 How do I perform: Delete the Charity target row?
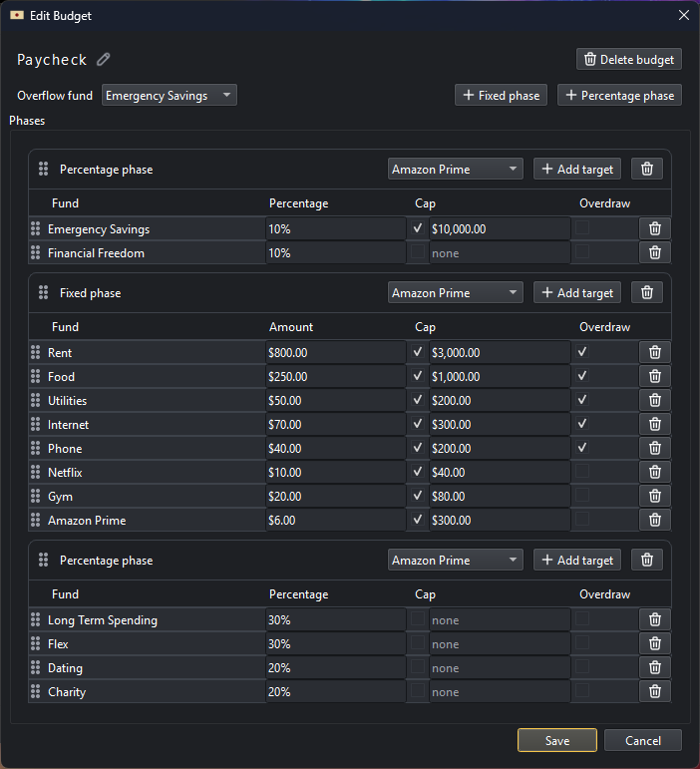tap(654, 692)
